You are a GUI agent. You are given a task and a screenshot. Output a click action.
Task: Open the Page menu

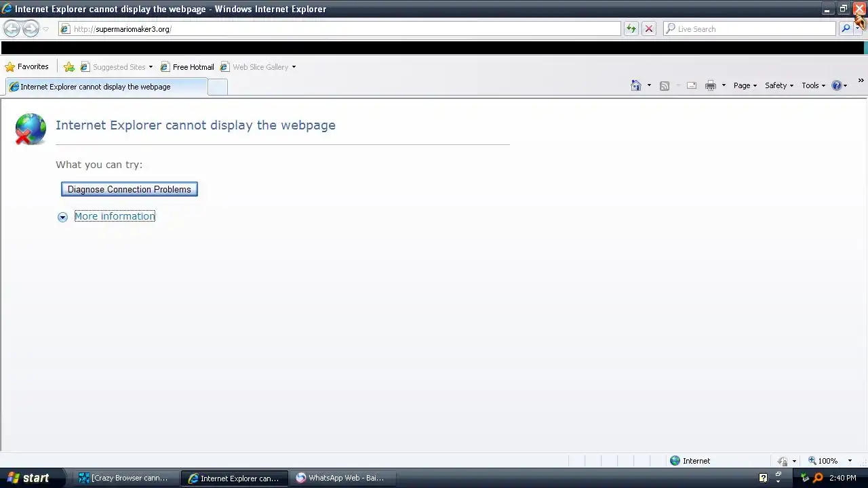pos(745,85)
